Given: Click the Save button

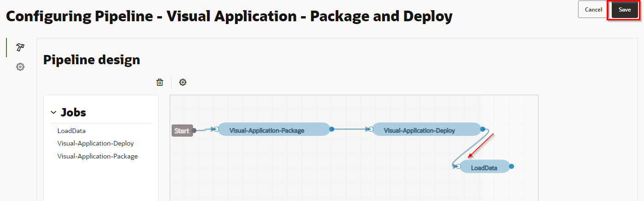Looking at the screenshot, I should (625, 10).
